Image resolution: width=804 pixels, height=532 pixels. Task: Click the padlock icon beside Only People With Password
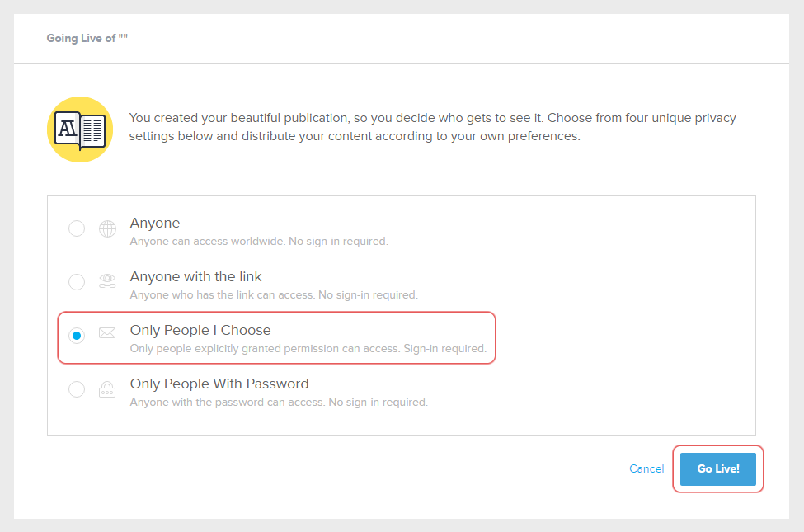(107, 389)
